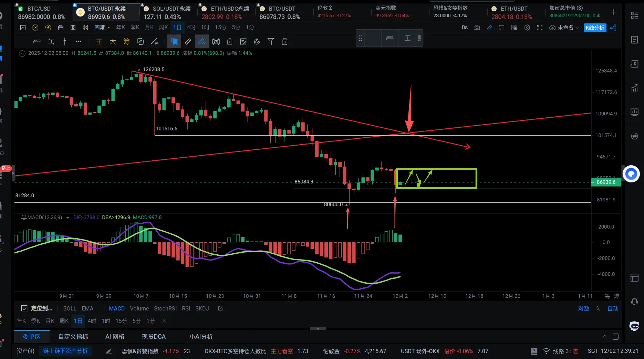Collapse the OHLC info row with circle chevron
Screen dimensions: 644x359
tap(22, 53)
